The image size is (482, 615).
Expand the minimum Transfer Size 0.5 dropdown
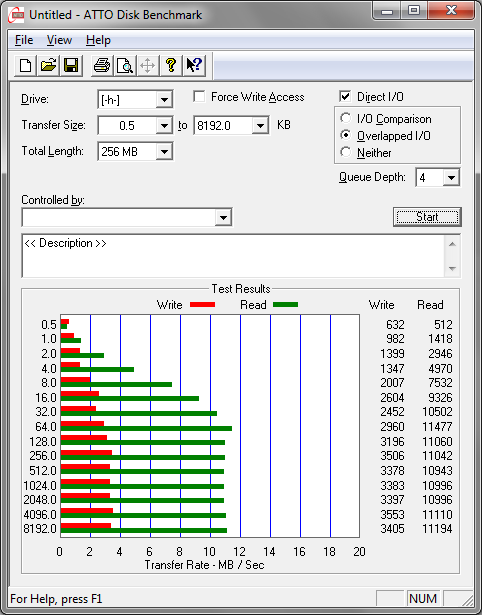pyautogui.click(x=164, y=126)
